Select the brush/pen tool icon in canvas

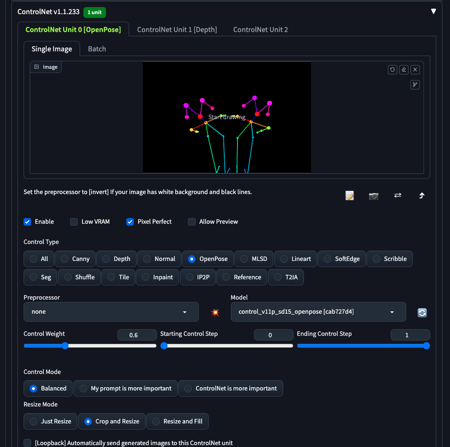pyautogui.click(x=415, y=85)
